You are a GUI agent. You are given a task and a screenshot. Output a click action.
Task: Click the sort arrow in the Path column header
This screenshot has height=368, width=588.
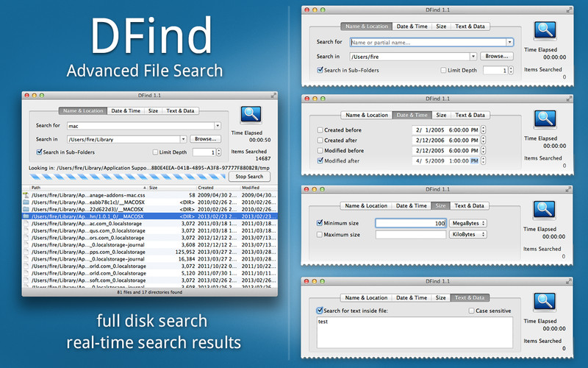pyautogui.click(x=145, y=188)
